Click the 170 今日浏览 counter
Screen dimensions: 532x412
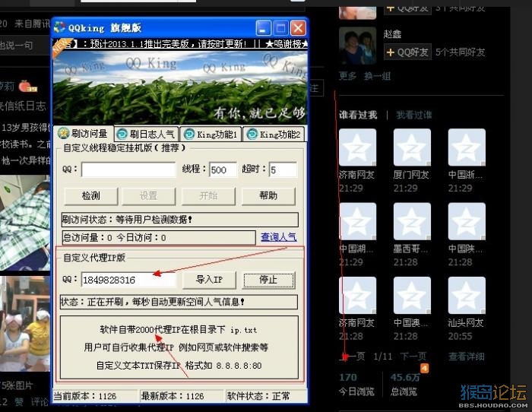[x=356, y=384]
